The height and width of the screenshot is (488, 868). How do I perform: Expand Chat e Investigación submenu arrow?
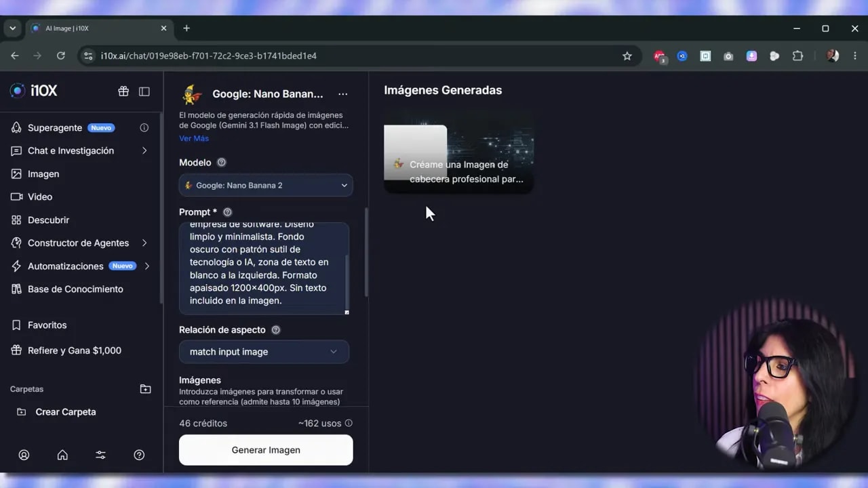click(x=144, y=150)
